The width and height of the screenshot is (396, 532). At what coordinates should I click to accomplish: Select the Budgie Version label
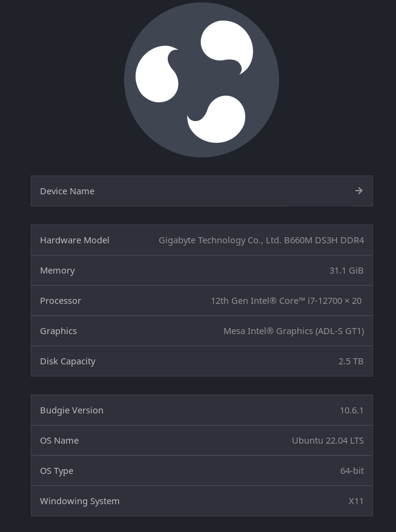pos(71,410)
